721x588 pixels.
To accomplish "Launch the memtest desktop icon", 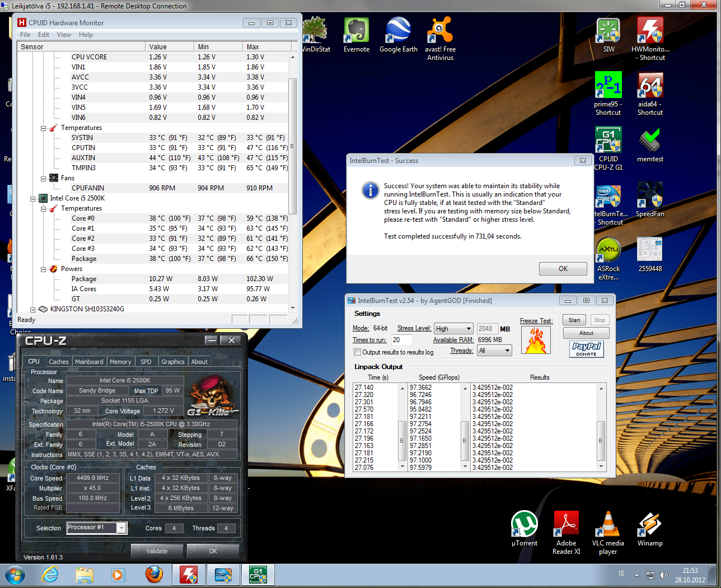I will 650,141.
